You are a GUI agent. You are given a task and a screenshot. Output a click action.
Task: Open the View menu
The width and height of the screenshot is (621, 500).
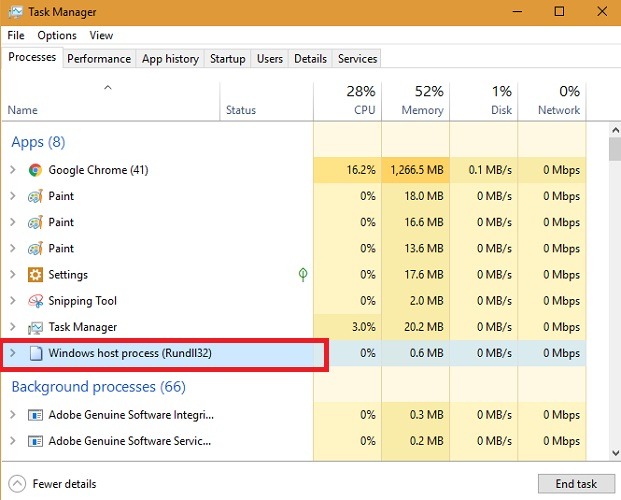point(101,35)
